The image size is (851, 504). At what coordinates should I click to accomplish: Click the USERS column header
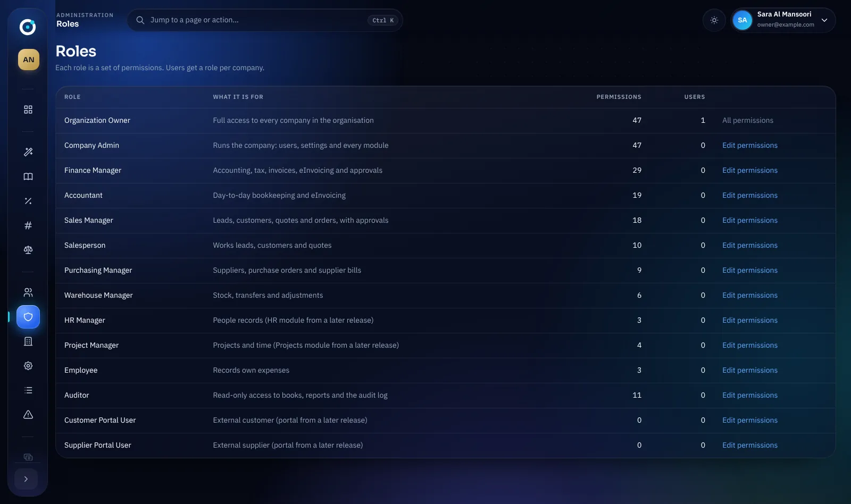point(695,97)
